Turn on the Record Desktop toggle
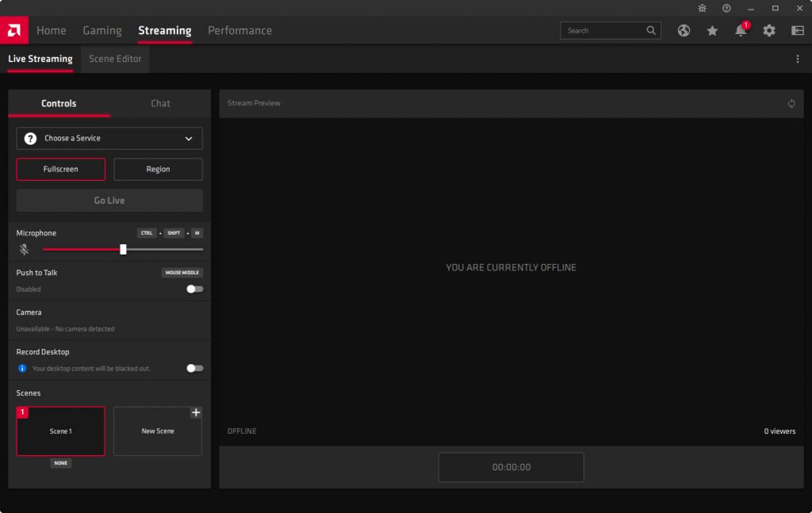812x513 pixels. pyautogui.click(x=194, y=368)
